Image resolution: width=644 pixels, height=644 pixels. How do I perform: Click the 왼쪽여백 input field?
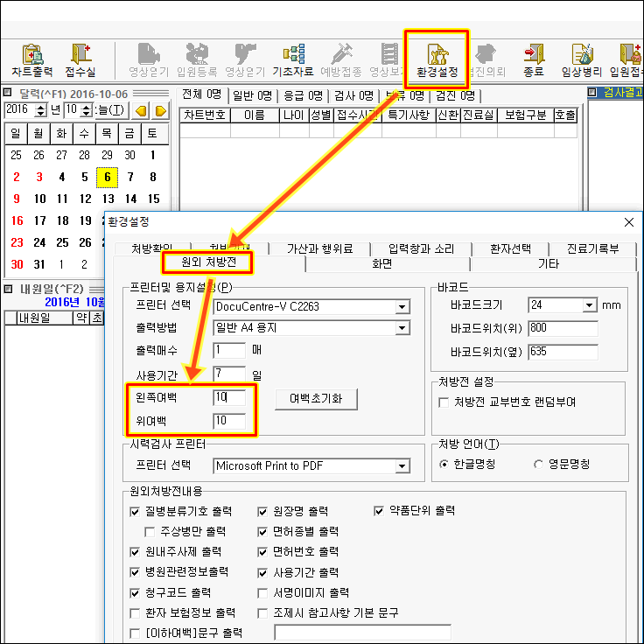click(233, 398)
